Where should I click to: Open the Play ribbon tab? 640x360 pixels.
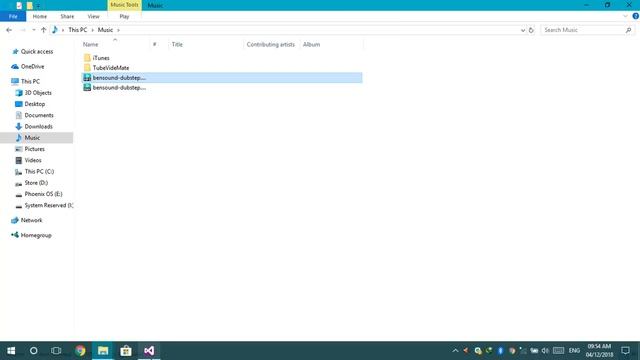pyautogui.click(x=124, y=16)
